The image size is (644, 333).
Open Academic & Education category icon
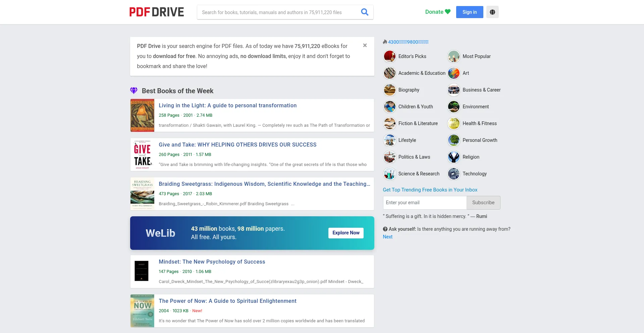pos(390,73)
